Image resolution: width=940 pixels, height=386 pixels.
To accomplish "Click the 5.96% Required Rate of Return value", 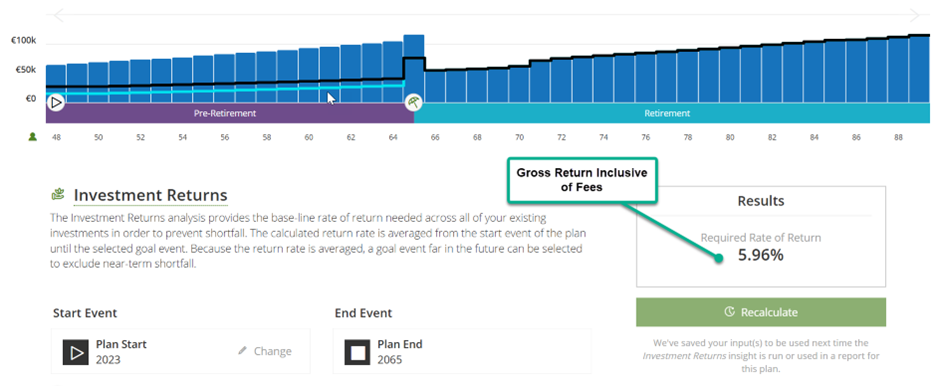I will click(x=760, y=255).
